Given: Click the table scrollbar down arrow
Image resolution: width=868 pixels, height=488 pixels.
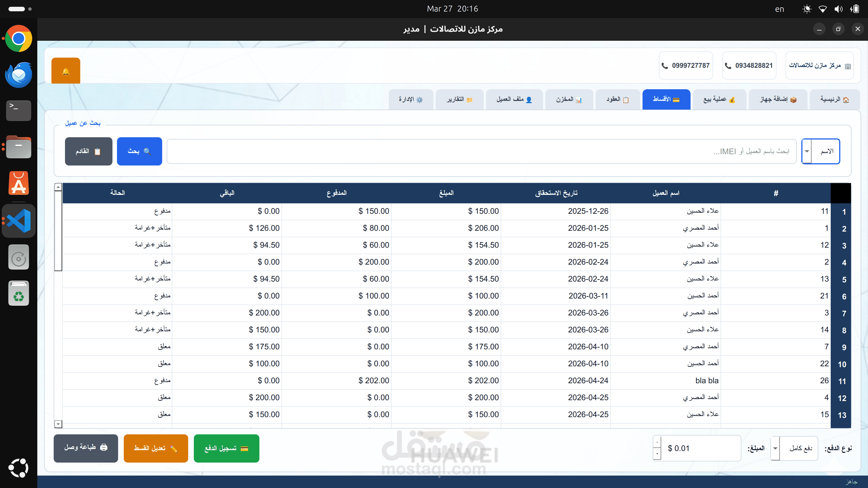Looking at the screenshot, I should click(x=58, y=424).
